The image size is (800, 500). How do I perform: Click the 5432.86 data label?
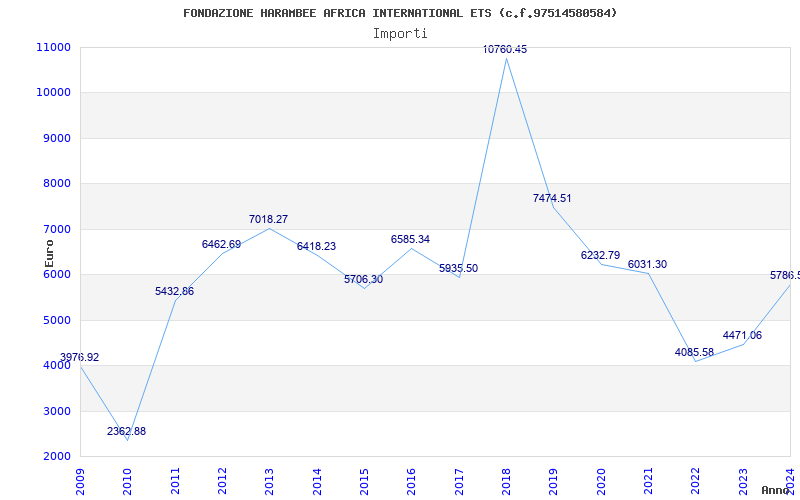tap(174, 292)
